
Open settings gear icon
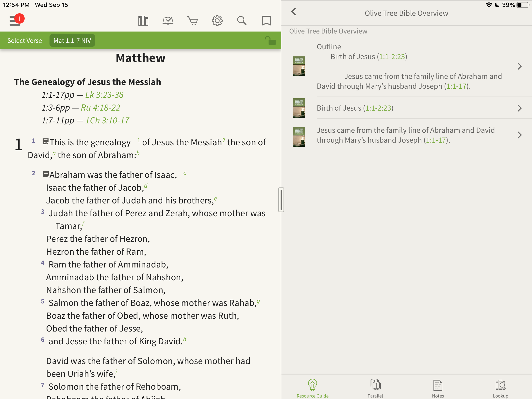point(217,21)
